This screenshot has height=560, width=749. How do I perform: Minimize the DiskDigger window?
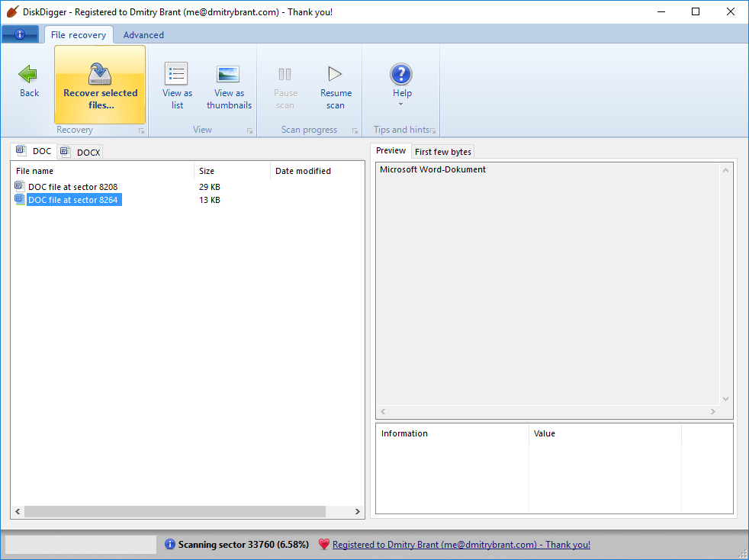click(x=661, y=11)
